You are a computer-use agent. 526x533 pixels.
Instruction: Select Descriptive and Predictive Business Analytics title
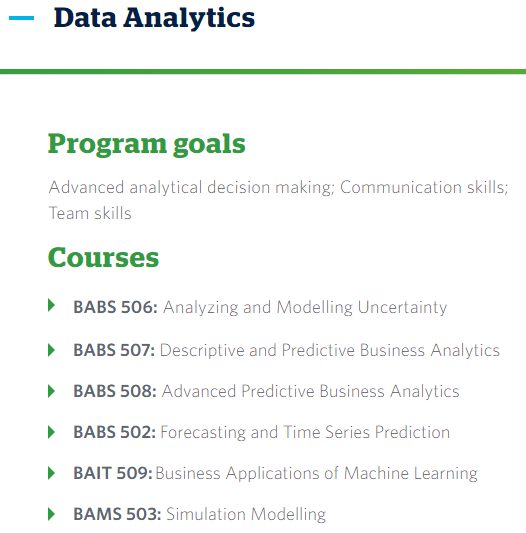coord(330,350)
